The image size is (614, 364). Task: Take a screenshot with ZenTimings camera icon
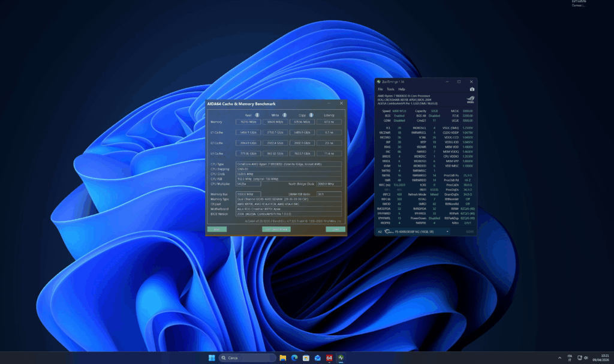pyautogui.click(x=472, y=89)
